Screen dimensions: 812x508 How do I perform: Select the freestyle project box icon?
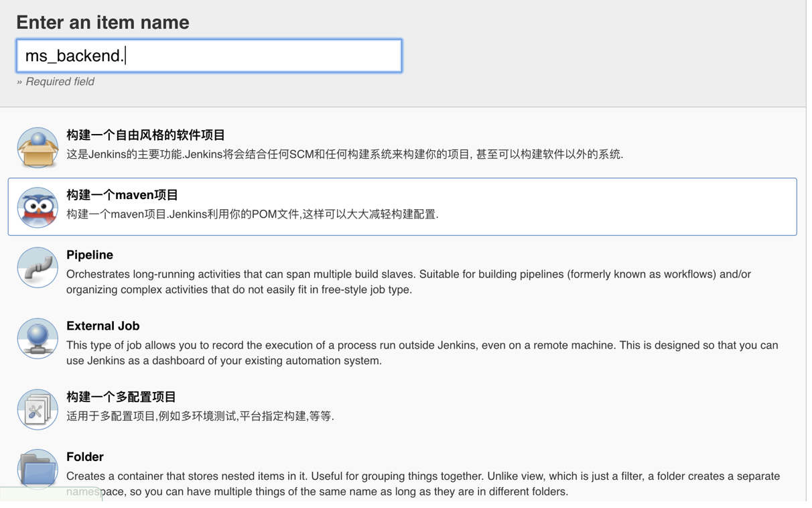[x=38, y=147]
